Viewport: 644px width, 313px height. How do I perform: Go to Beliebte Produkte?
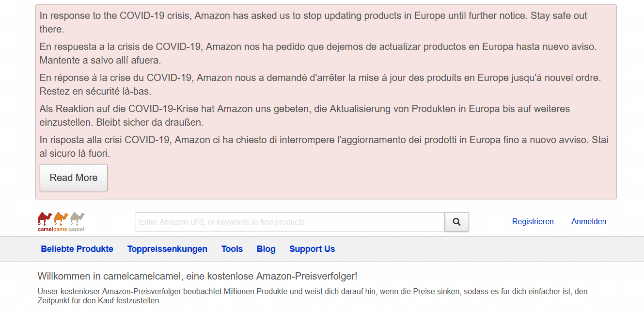point(77,249)
